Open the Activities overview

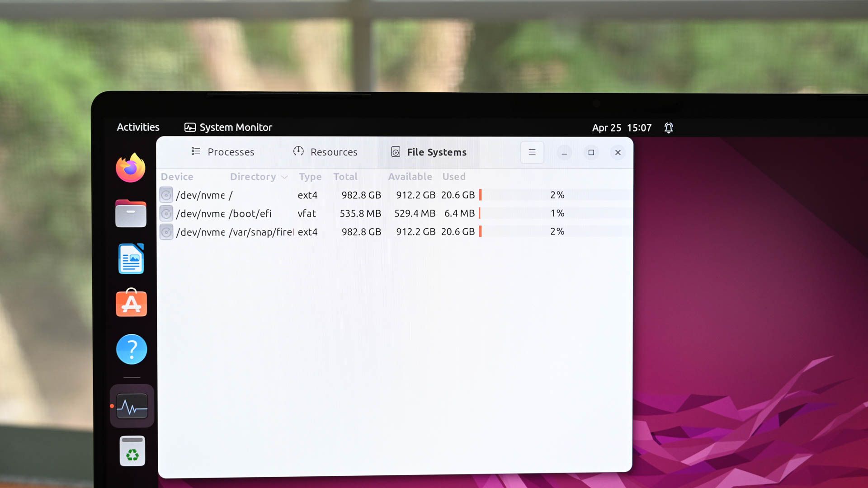138,127
